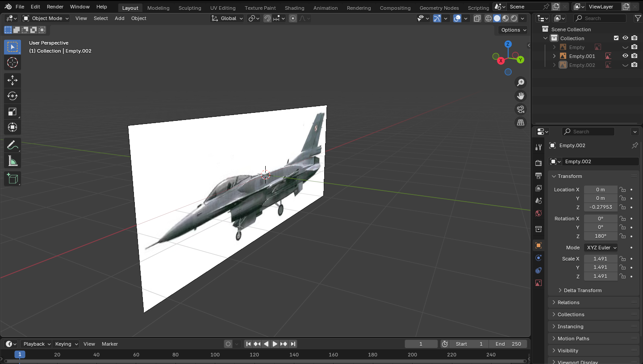Toggle camera view icon
Screen dimensions: 643x364
521,109
